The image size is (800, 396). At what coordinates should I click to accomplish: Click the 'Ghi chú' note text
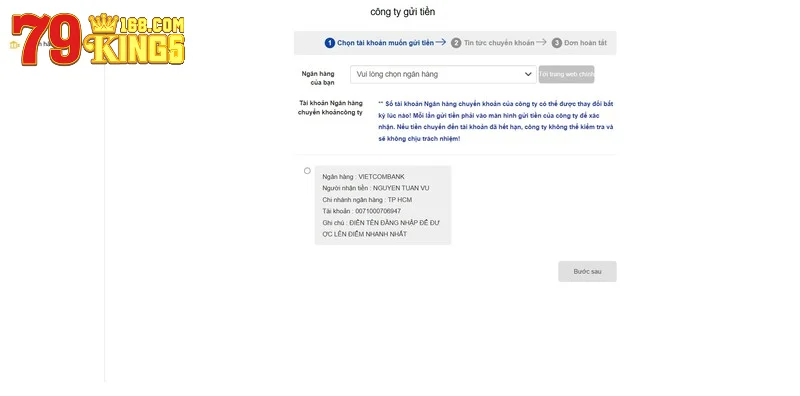tap(381, 229)
